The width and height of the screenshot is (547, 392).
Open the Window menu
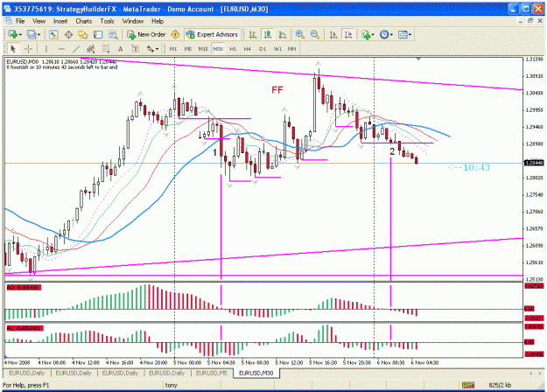click(132, 21)
